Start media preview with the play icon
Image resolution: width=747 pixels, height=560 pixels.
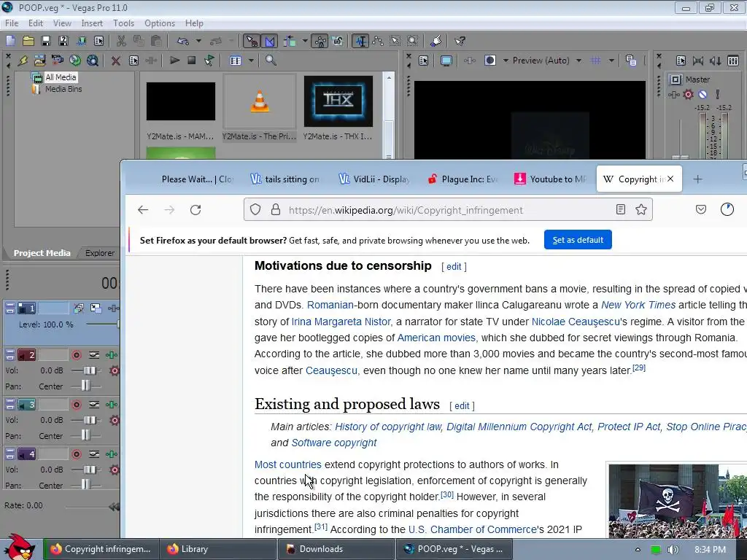(x=174, y=61)
